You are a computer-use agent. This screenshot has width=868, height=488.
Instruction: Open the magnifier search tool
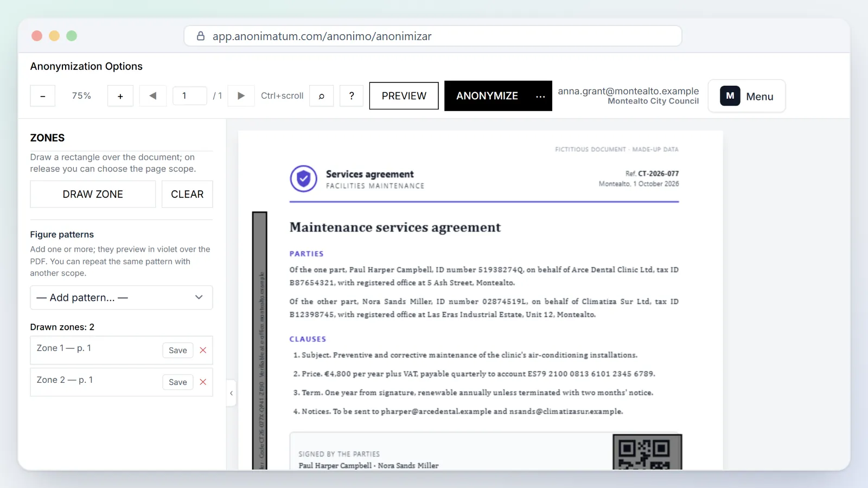click(322, 96)
